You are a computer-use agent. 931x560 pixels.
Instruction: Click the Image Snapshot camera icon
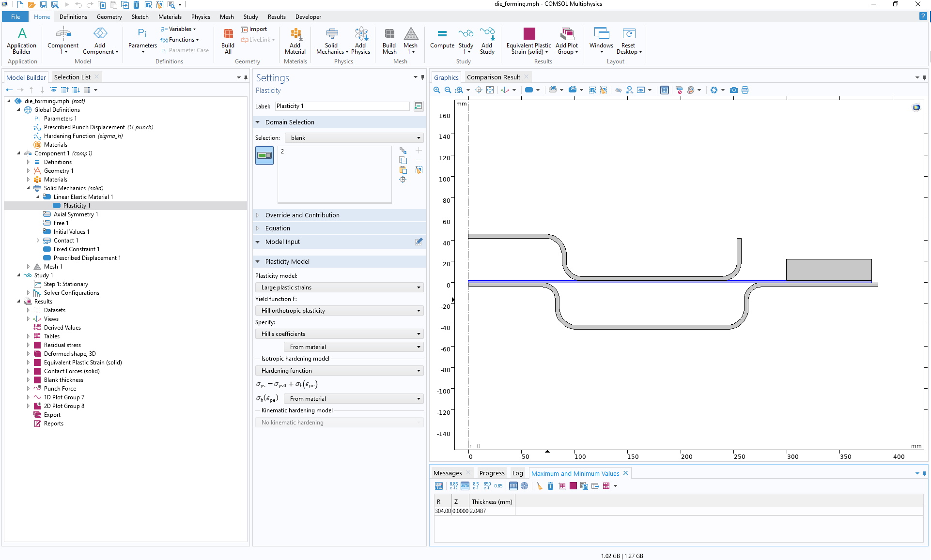click(734, 90)
